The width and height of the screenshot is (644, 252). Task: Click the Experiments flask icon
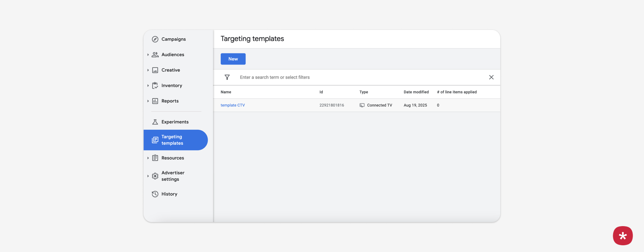[x=155, y=122]
